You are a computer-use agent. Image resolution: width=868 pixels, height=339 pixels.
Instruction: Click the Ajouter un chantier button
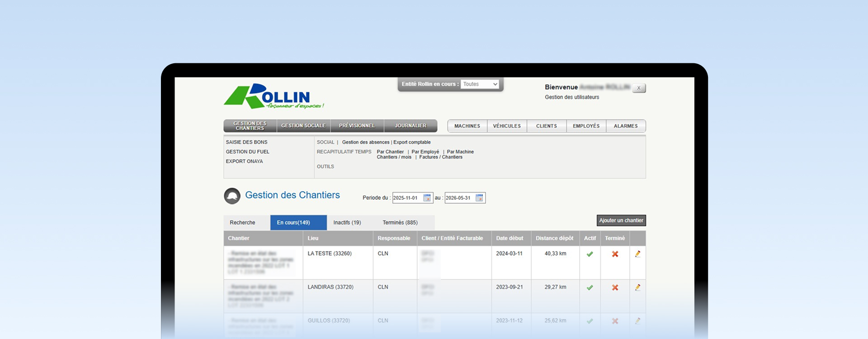[621, 221]
